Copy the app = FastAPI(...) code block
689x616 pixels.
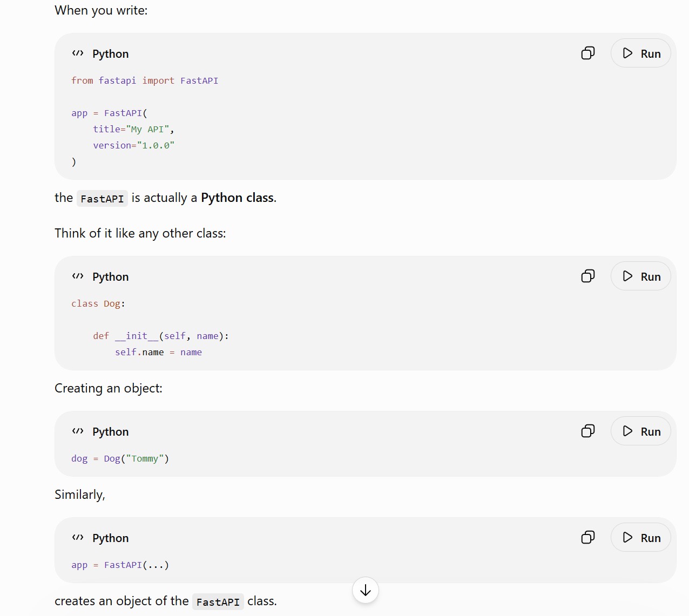coord(588,537)
